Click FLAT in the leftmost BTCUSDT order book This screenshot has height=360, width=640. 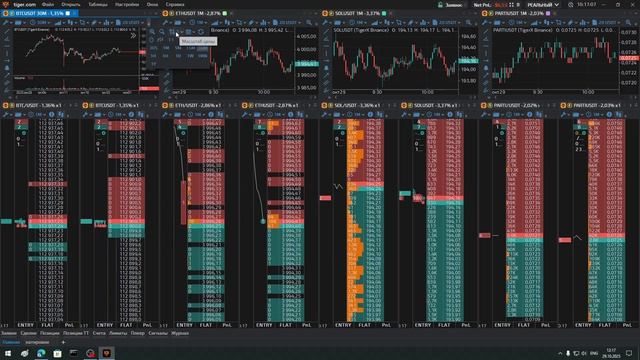47,325
